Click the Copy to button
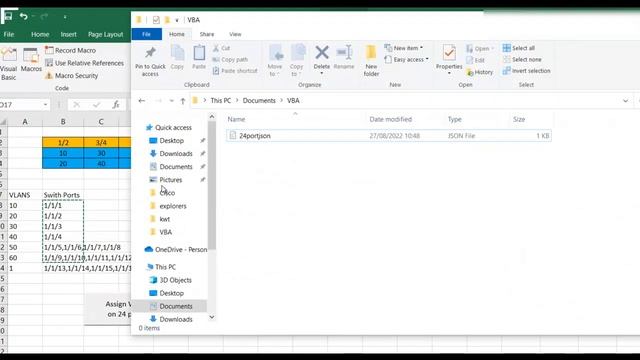The image size is (640, 360). click(x=297, y=60)
